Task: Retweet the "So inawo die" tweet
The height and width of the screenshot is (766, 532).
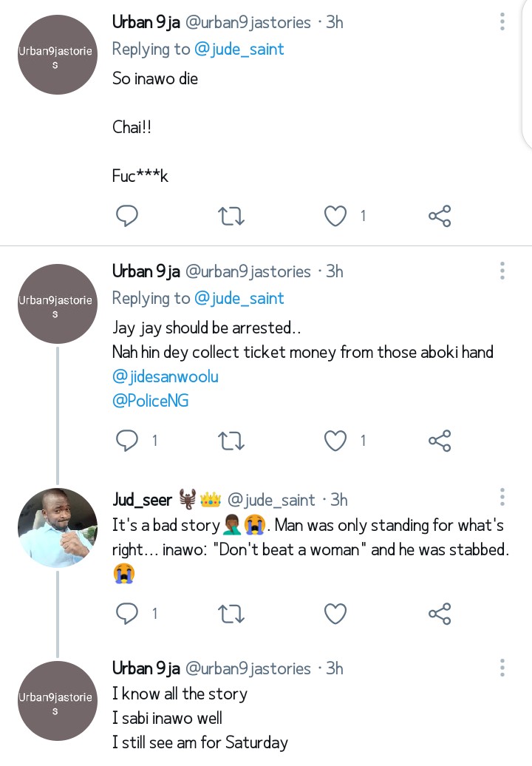Action: [232, 216]
